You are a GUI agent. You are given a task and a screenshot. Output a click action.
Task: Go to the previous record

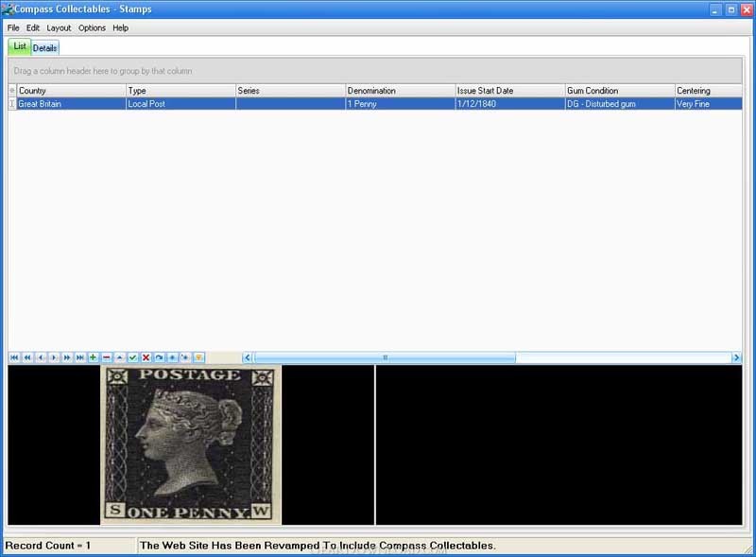point(41,357)
